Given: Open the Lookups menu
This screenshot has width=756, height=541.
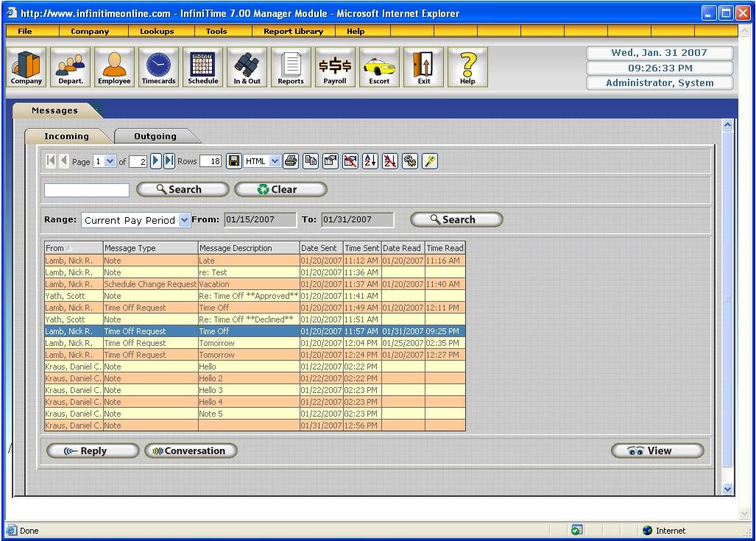Looking at the screenshot, I should click(x=157, y=32).
